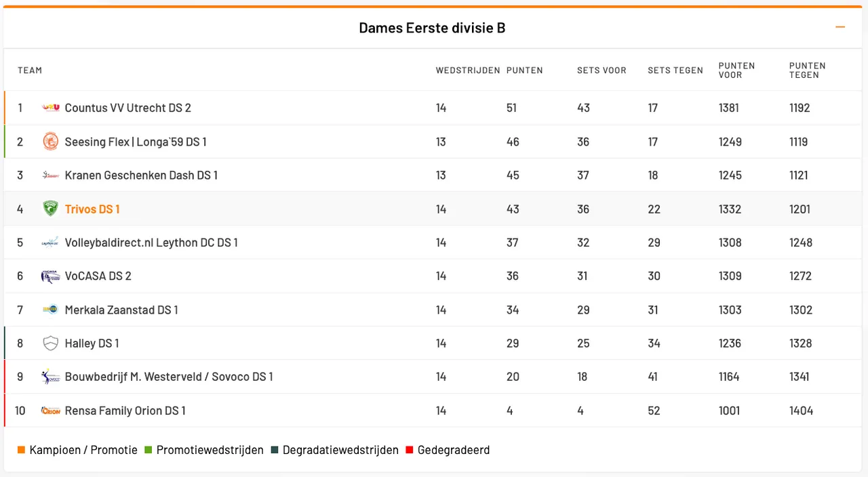Click the Orion club logo icon
This screenshot has height=477, width=868.
[51, 411]
